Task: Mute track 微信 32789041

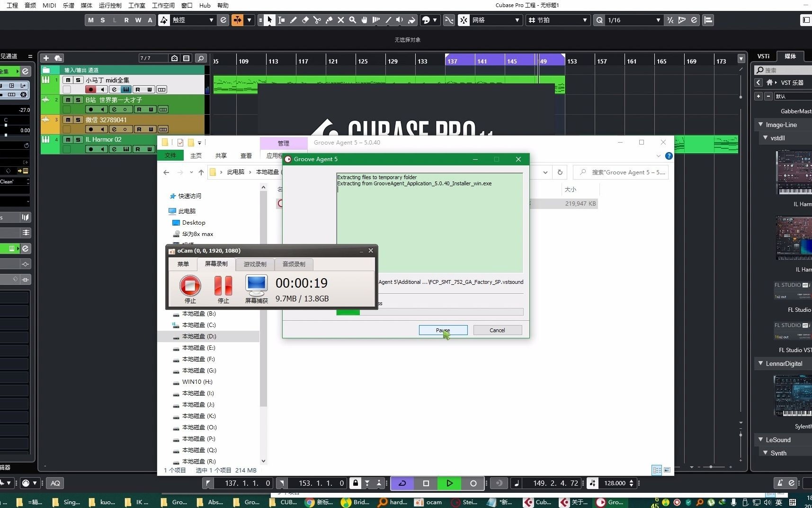Action: click(x=68, y=120)
